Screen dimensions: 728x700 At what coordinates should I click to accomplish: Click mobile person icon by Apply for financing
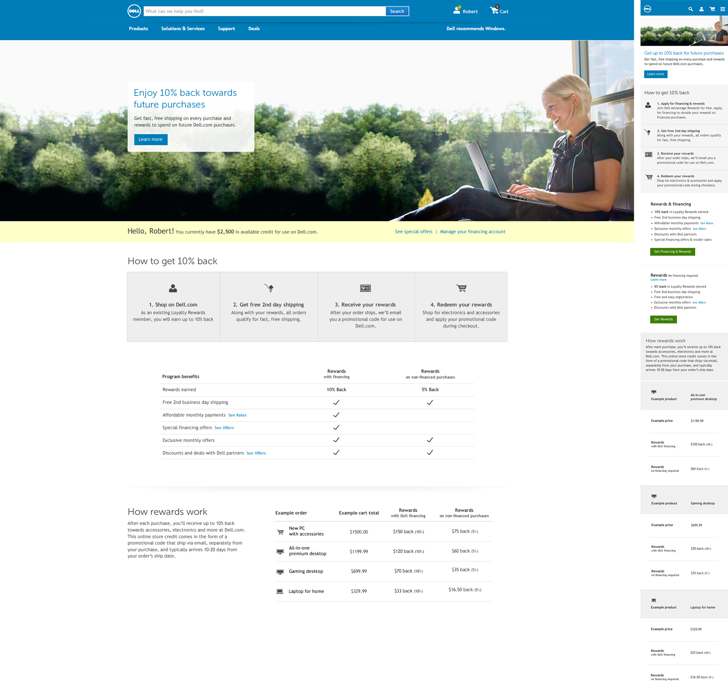pyautogui.click(x=648, y=105)
